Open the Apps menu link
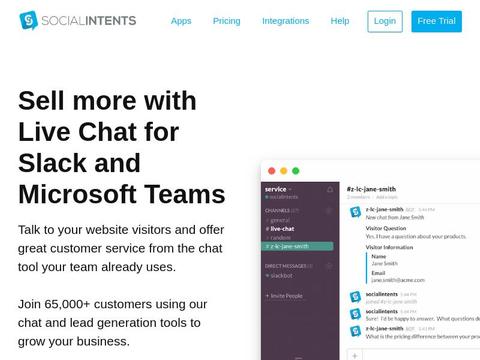Image resolution: width=480 pixels, height=360 pixels. pyautogui.click(x=181, y=21)
